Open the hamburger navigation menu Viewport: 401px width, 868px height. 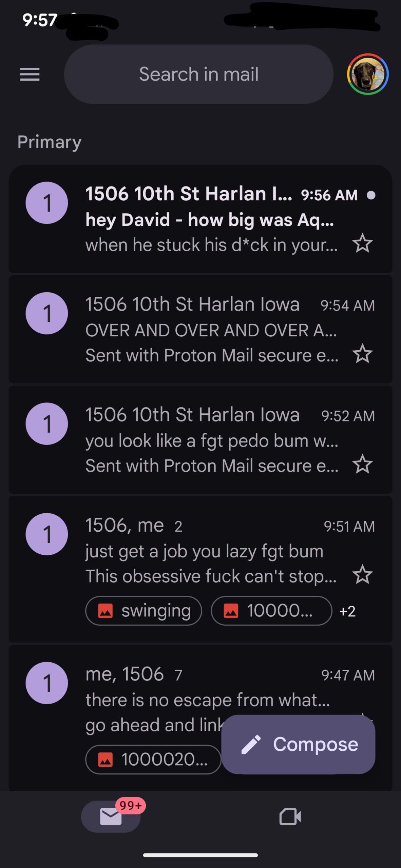tap(30, 74)
